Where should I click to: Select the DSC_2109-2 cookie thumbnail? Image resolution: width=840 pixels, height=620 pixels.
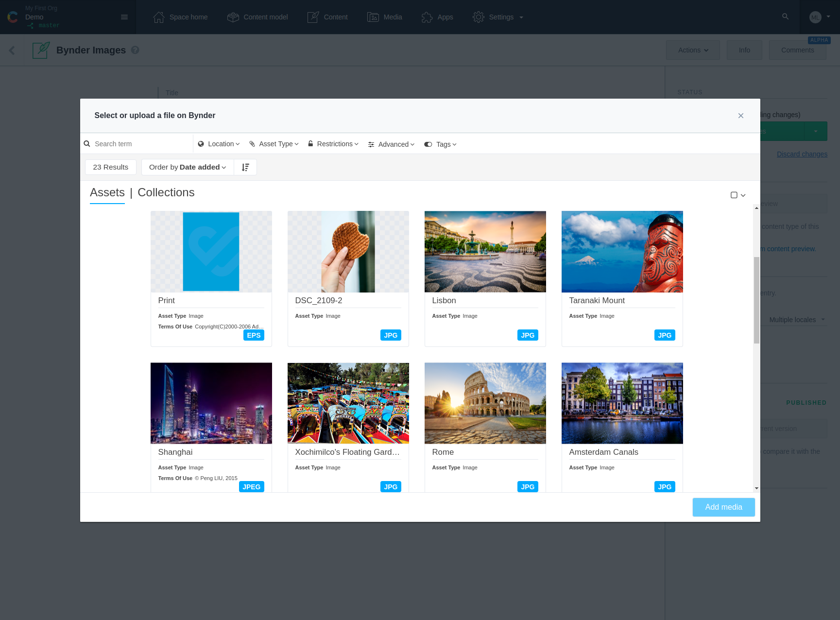coord(348,252)
